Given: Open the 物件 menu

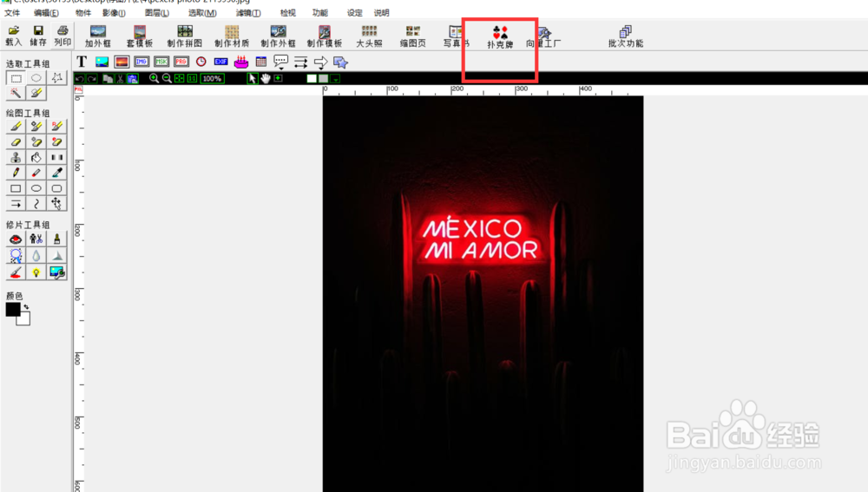Looking at the screenshot, I should click(83, 13).
